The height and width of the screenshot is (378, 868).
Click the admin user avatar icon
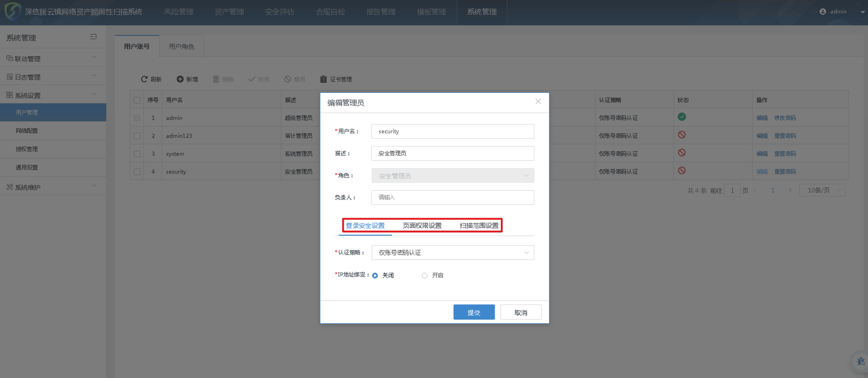tap(823, 11)
